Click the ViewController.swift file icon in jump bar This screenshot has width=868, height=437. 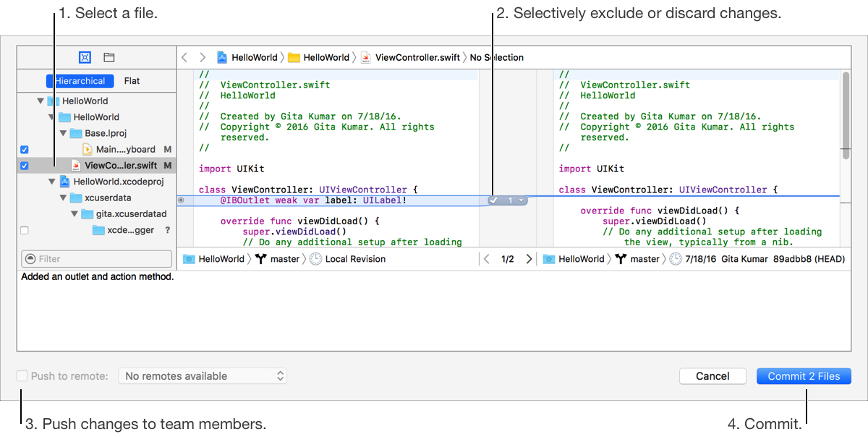point(366,57)
